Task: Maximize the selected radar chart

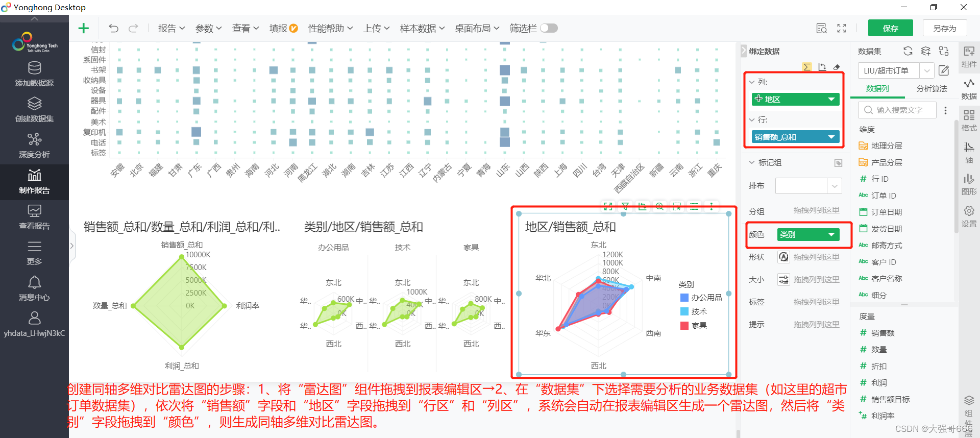Action: [x=608, y=206]
